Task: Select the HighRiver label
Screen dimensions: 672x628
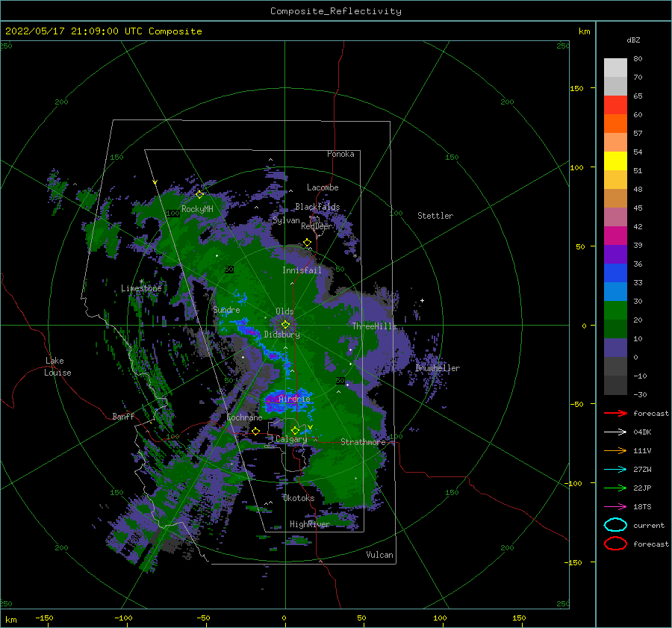Action: point(309,524)
